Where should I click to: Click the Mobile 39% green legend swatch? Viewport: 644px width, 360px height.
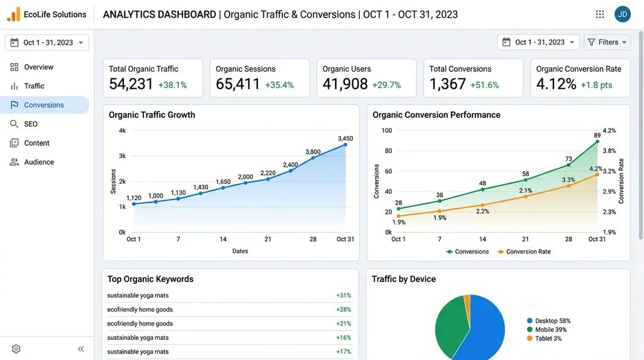coord(530,330)
